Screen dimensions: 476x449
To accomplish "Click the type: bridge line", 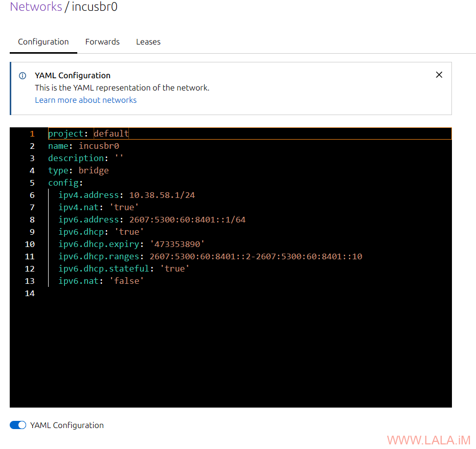I will (78, 170).
